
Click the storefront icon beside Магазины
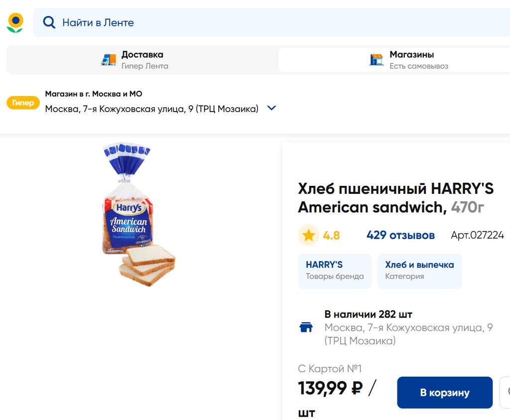(377, 60)
